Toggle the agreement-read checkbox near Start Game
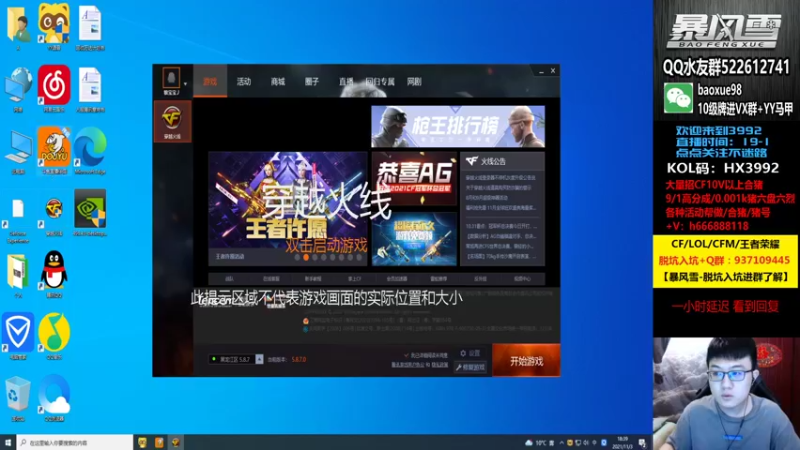This screenshot has height=450, width=800. [x=407, y=355]
